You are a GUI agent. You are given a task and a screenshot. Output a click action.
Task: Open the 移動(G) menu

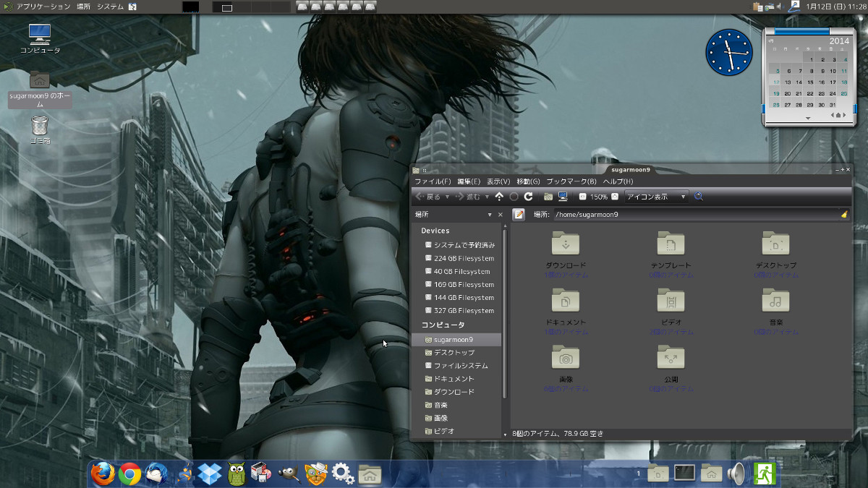pos(528,181)
